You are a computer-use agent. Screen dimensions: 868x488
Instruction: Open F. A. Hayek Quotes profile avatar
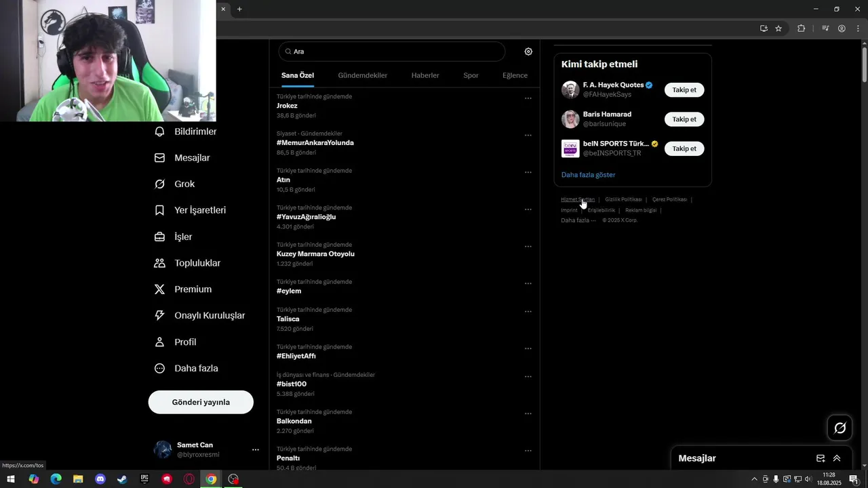pyautogui.click(x=570, y=90)
